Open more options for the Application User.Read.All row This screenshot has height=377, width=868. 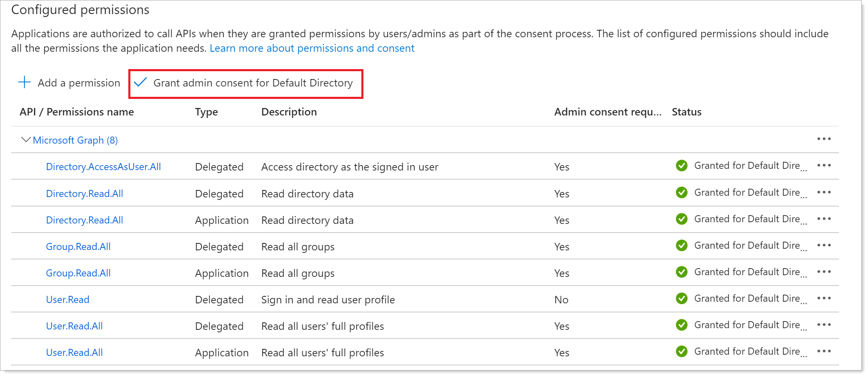coord(824,351)
